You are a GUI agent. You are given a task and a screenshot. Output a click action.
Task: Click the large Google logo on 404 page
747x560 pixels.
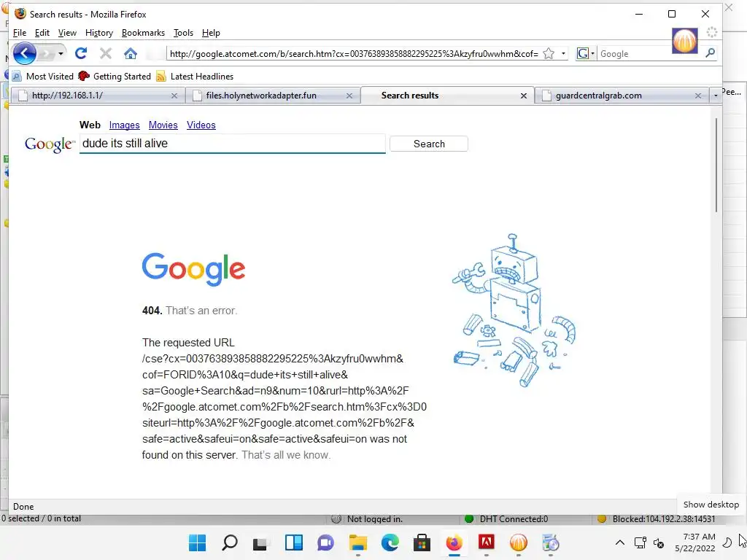[x=193, y=269]
